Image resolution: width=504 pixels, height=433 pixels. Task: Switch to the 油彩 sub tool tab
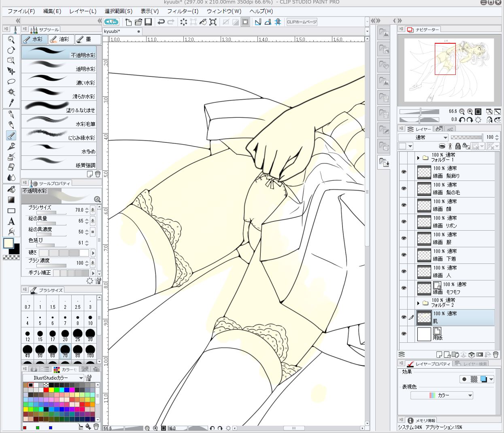click(61, 39)
